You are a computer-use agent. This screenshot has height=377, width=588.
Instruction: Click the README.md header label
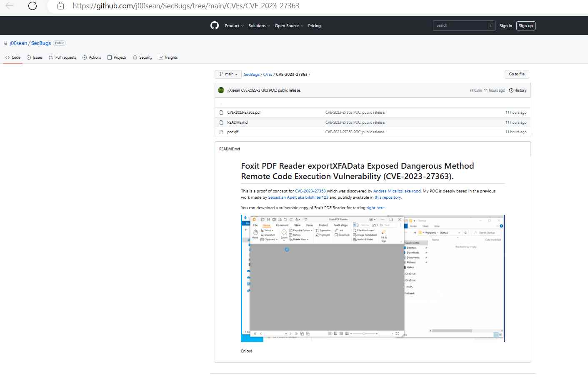pyautogui.click(x=230, y=149)
